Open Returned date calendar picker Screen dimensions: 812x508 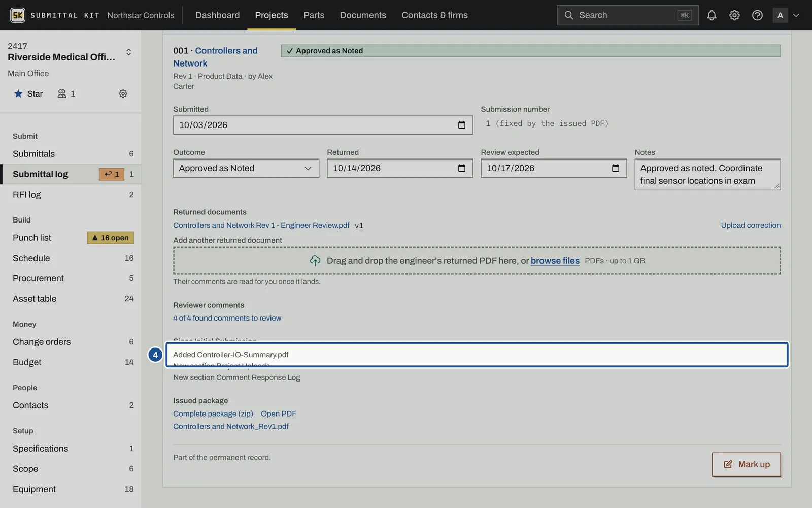462,168
